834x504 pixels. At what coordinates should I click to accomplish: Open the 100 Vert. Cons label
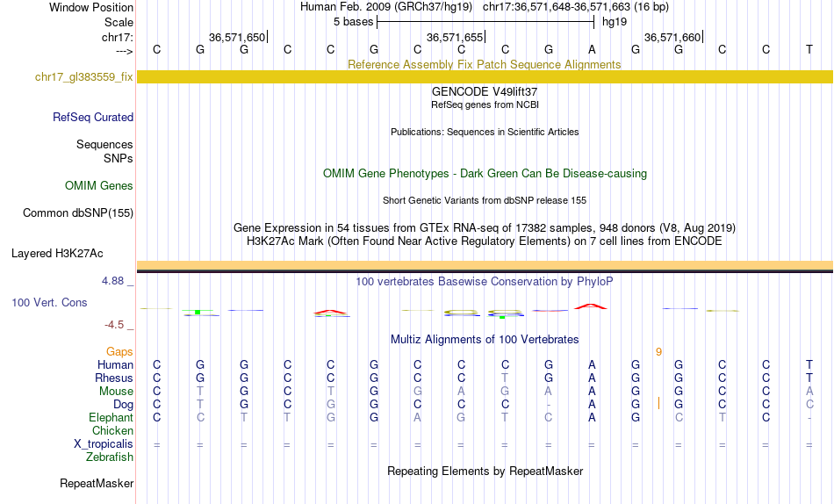(49, 302)
